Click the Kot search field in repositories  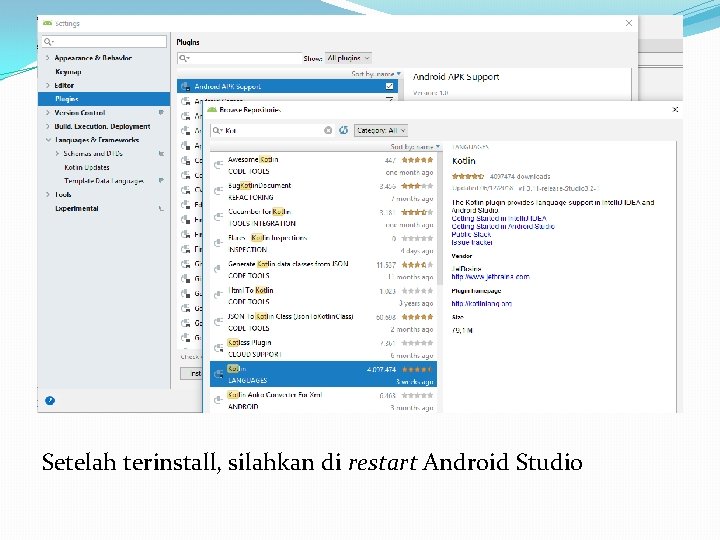272,130
